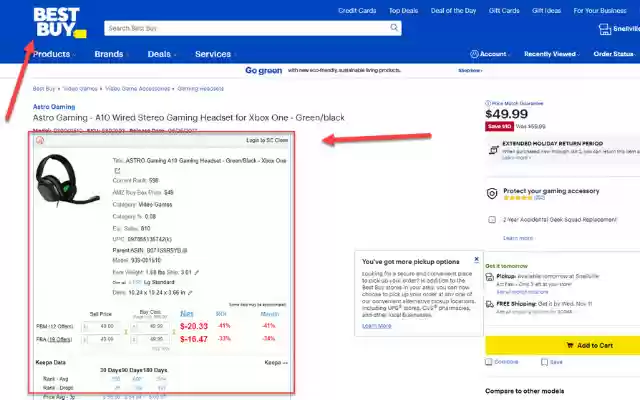Open Credit Cards in top menu

tap(357, 11)
